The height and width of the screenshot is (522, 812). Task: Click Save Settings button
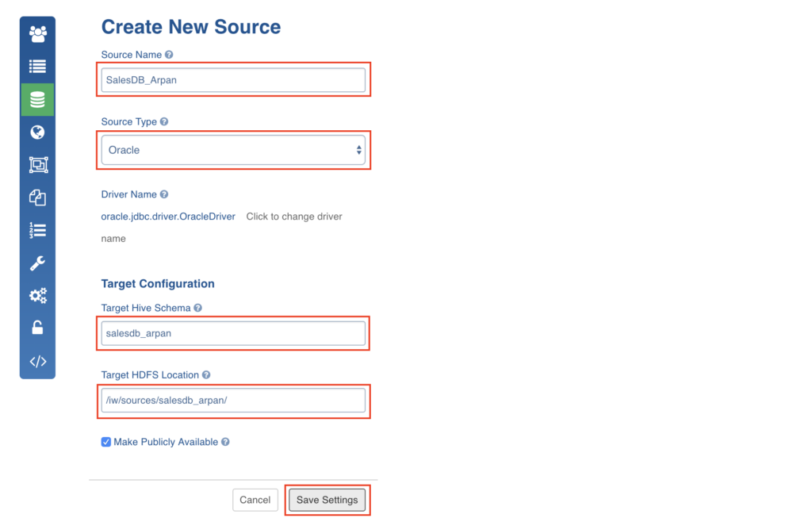[327, 500]
